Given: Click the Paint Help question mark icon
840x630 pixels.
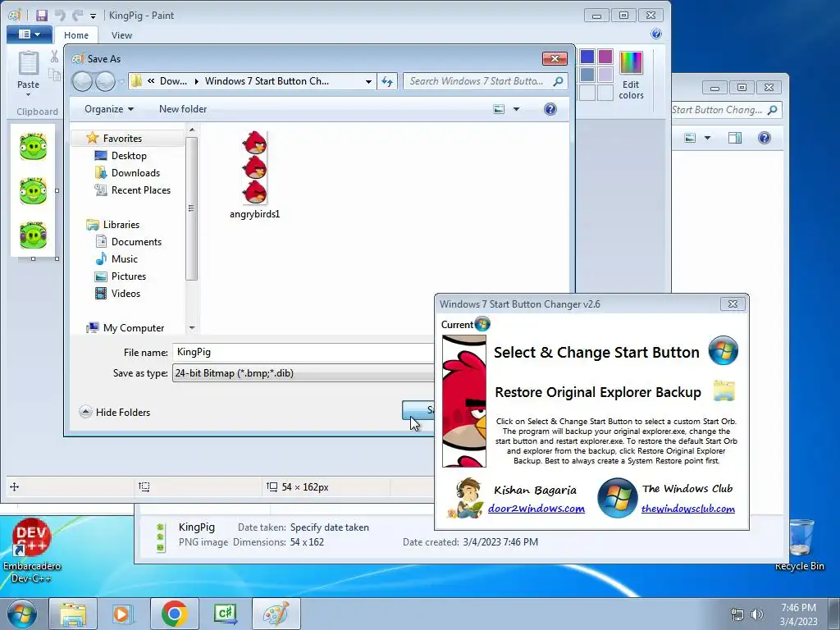Looking at the screenshot, I should pos(656,34).
